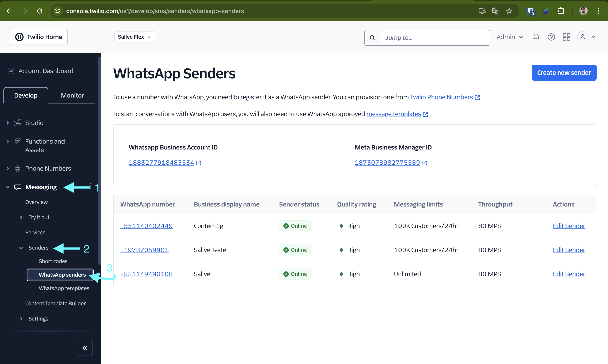Select WhatsApp senders menu item

pos(60,275)
